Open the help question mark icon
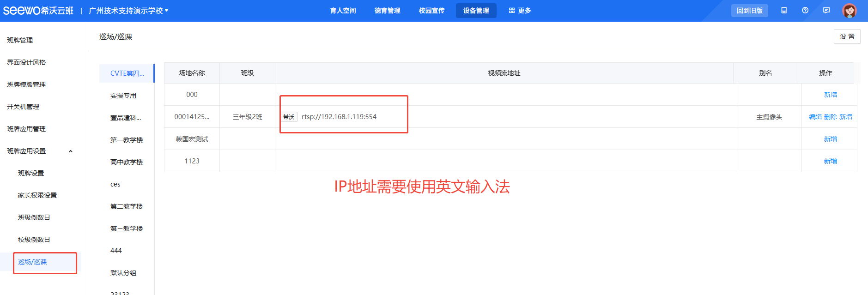Image resolution: width=868 pixels, height=295 pixels. click(805, 11)
